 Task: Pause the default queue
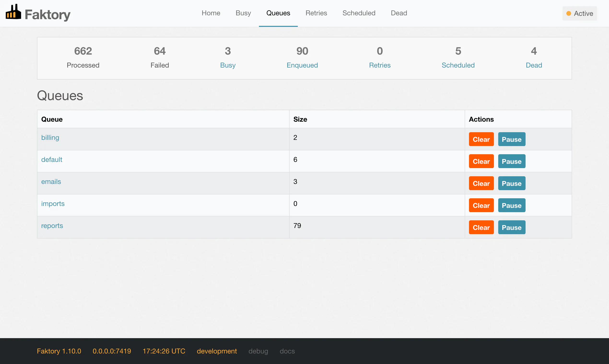click(x=511, y=161)
